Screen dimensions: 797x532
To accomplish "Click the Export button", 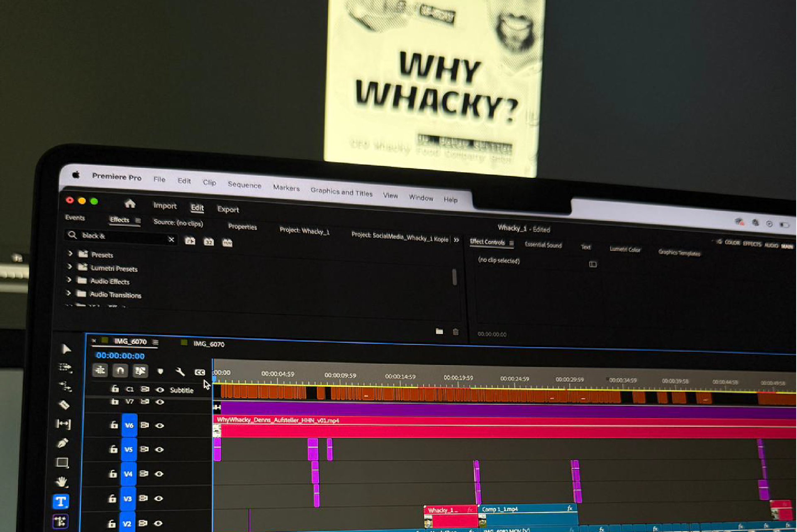I will pos(228,210).
